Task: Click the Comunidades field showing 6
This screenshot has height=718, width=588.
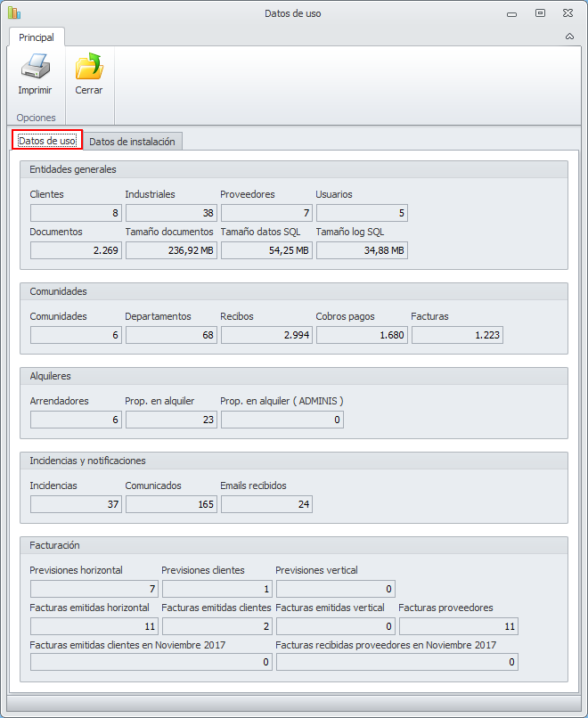Action: click(76, 335)
